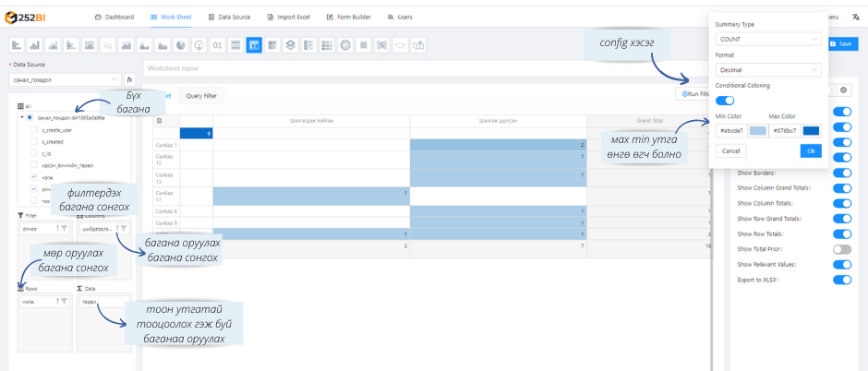868x371 pixels.
Task: Go to the Dashboard menu
Action: click(x=115, y=17)
